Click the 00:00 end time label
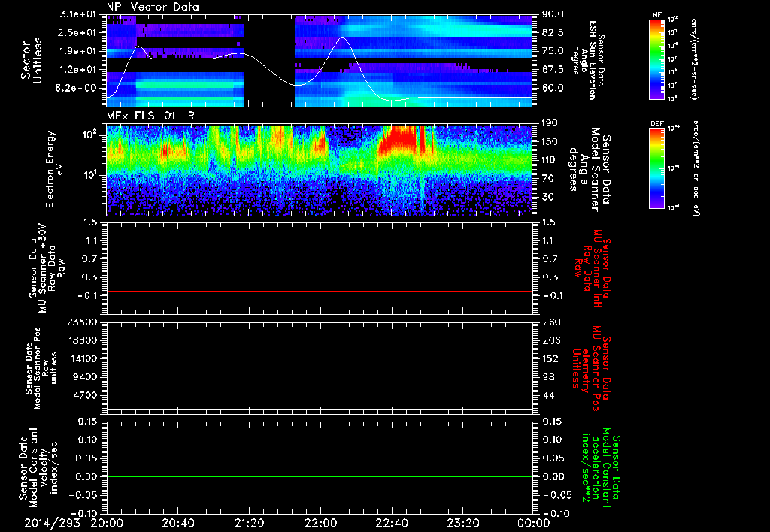The height and width of the screenshot is (532, 770). point(532,523)
